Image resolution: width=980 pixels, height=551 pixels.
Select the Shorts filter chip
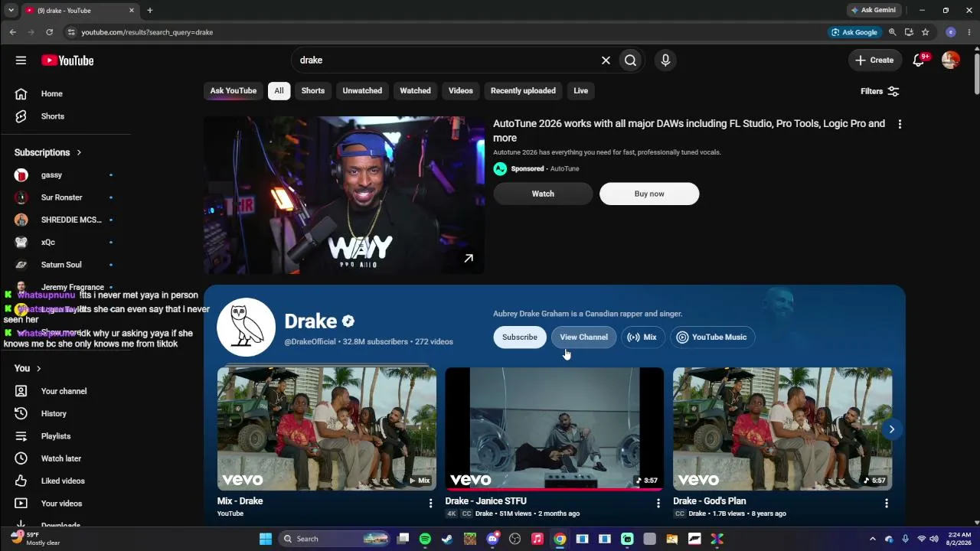click(x=313, y=91)
